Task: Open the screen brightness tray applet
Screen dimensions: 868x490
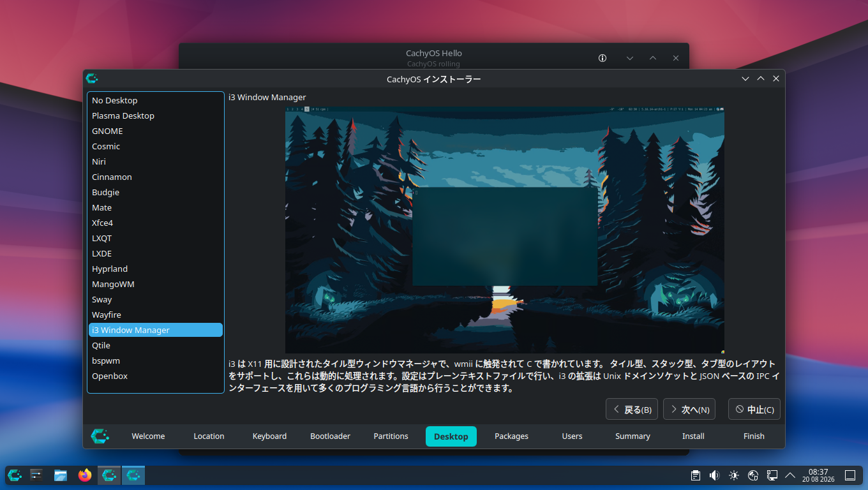Action: click(x=734, y=475)
